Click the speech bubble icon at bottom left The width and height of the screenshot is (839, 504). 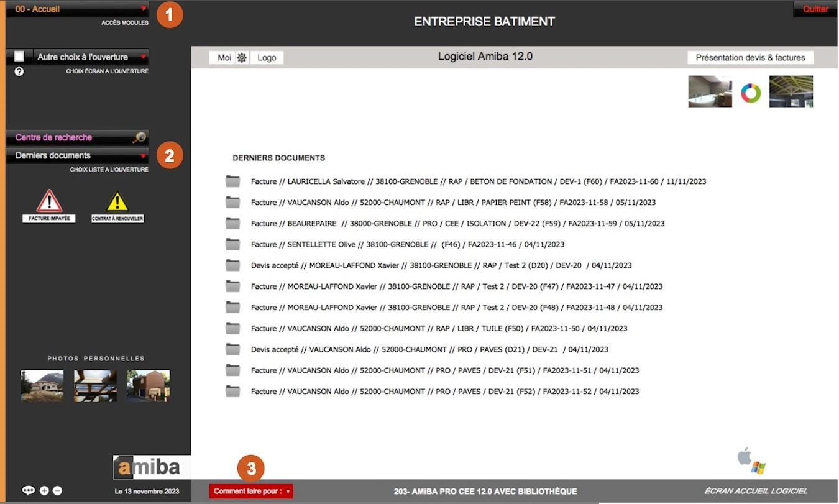click(x=29, y=490)
